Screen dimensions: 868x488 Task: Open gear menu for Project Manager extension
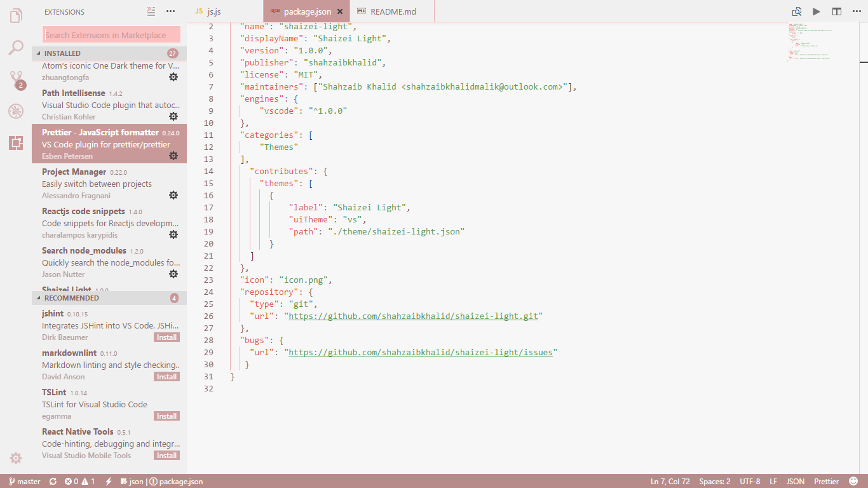173,195
